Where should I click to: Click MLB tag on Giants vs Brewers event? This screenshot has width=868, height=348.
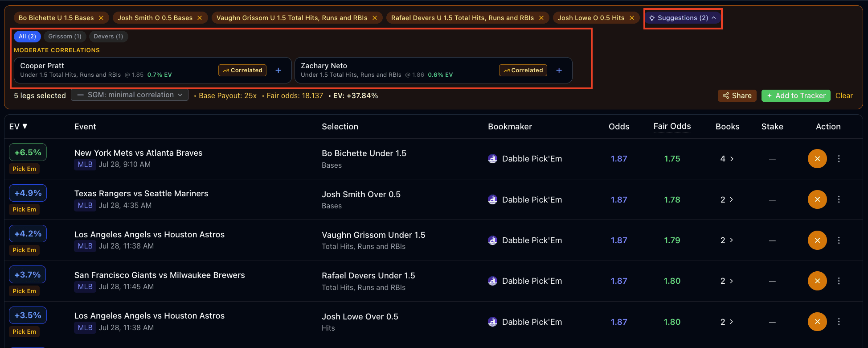(85, 287)
